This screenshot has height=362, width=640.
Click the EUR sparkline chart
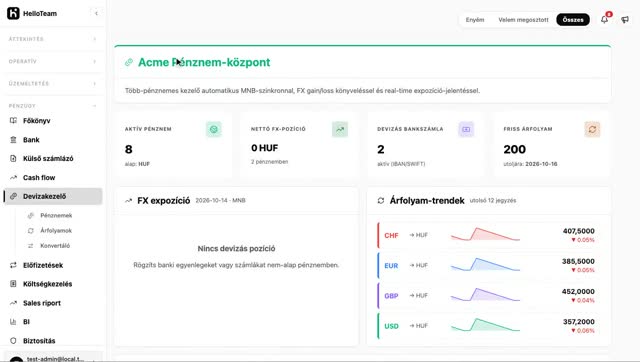point(485,264)
